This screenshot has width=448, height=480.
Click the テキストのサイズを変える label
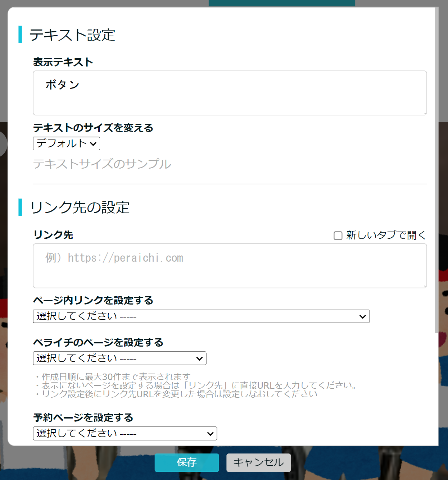click(x=93, y=128)
